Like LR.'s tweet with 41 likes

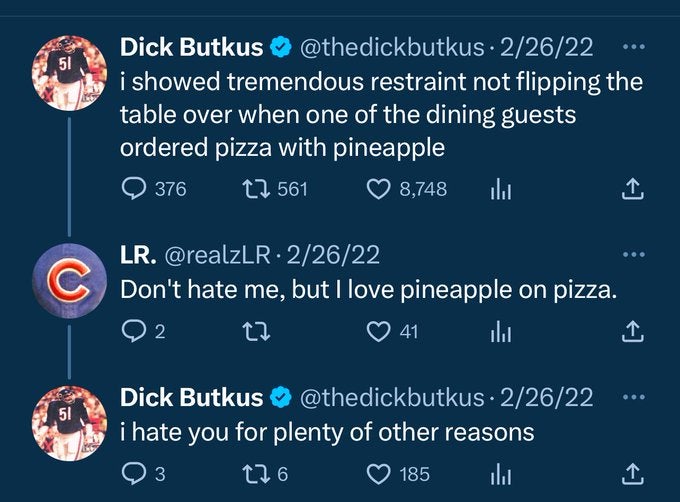point(378,331)
